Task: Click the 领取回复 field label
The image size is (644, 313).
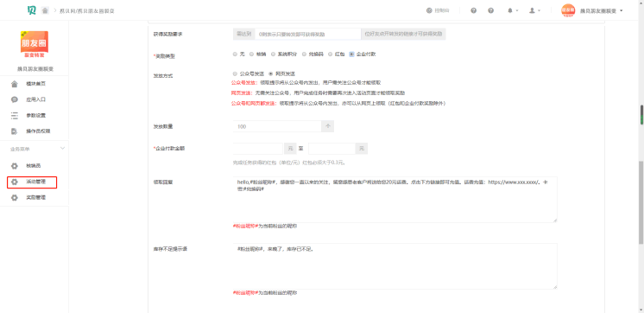Action: point(162,182)
